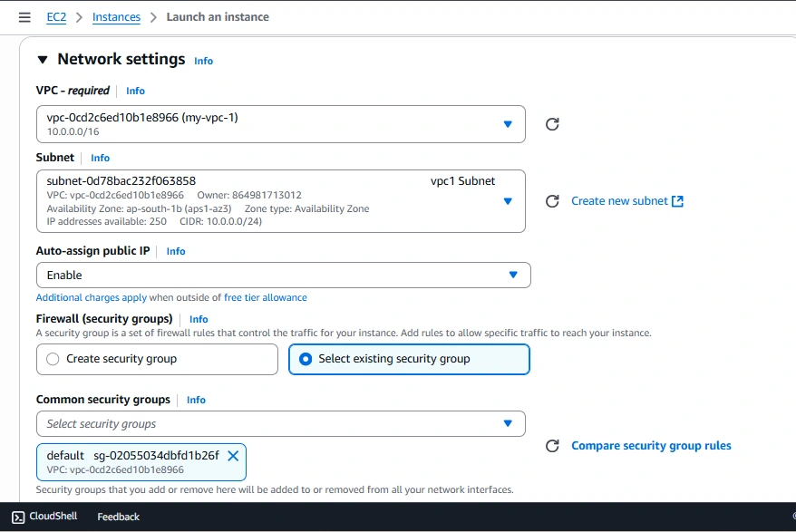Click Additional charges apply link

click(91, 297)
